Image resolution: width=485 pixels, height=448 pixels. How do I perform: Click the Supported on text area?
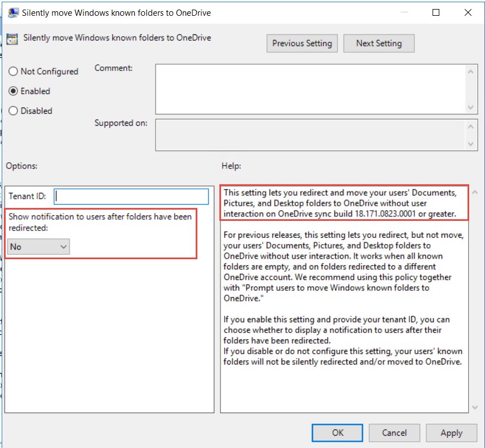click(x=310, y=135)
